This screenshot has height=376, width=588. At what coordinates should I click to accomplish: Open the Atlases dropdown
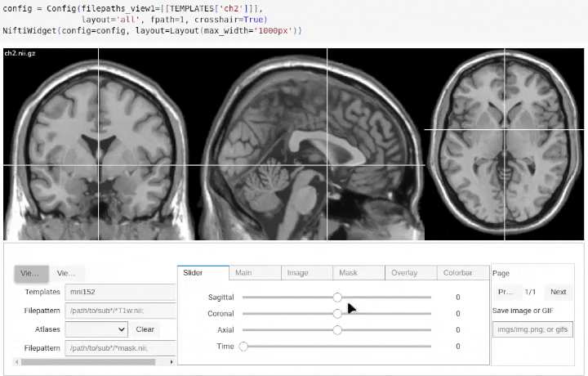coord(96,329)
